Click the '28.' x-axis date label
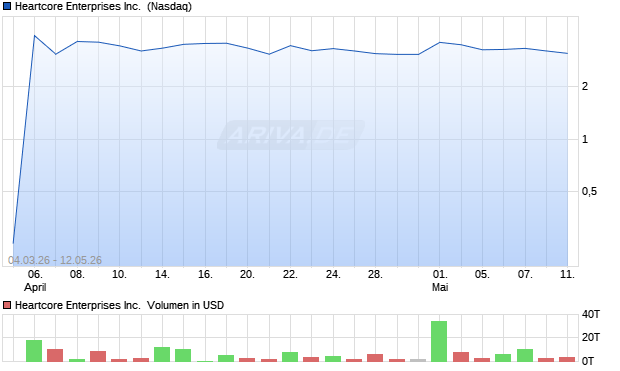Screen dimensions: 620x371 tap(375, 274)
